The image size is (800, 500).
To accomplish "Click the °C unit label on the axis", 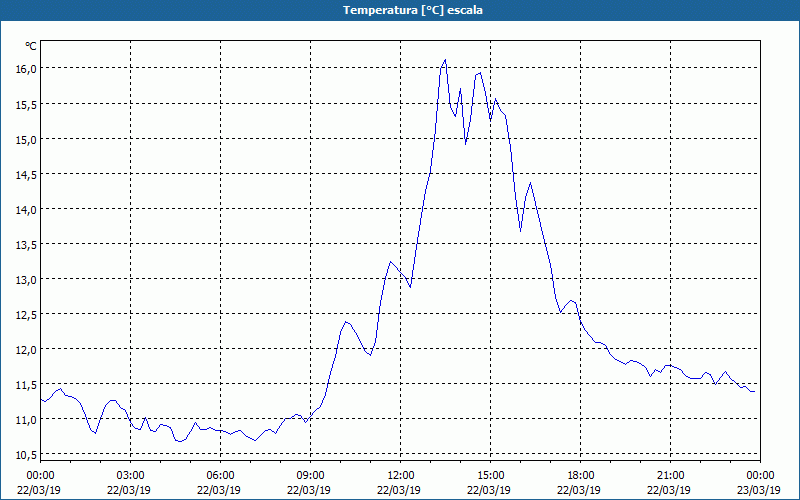I will coord(31,46).
